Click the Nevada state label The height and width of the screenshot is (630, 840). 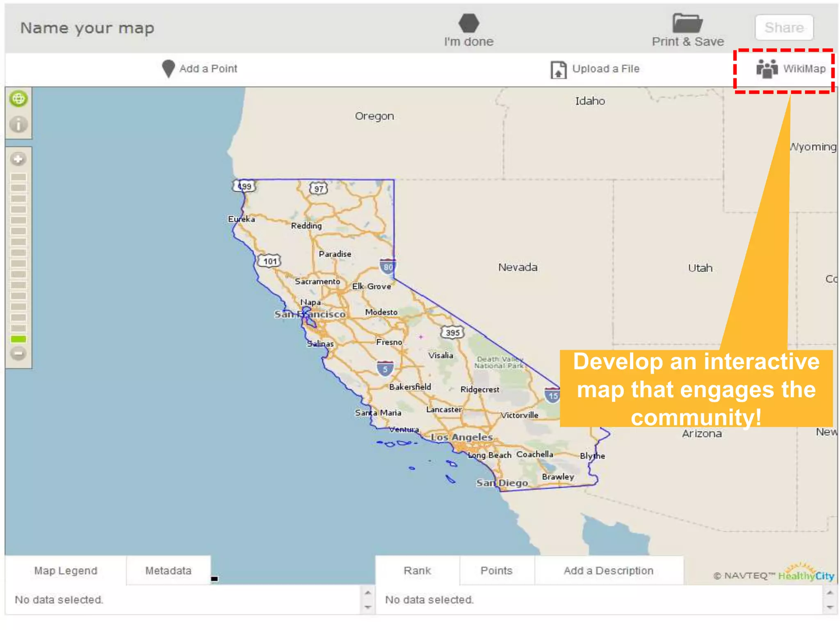coord(518,267)
